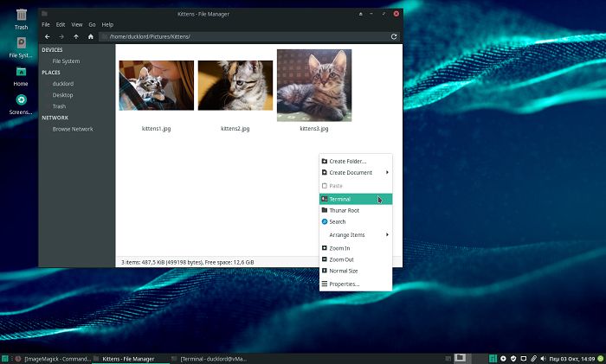Open the Edit menu
606x364 pixels.
click(x=61, y=25)
